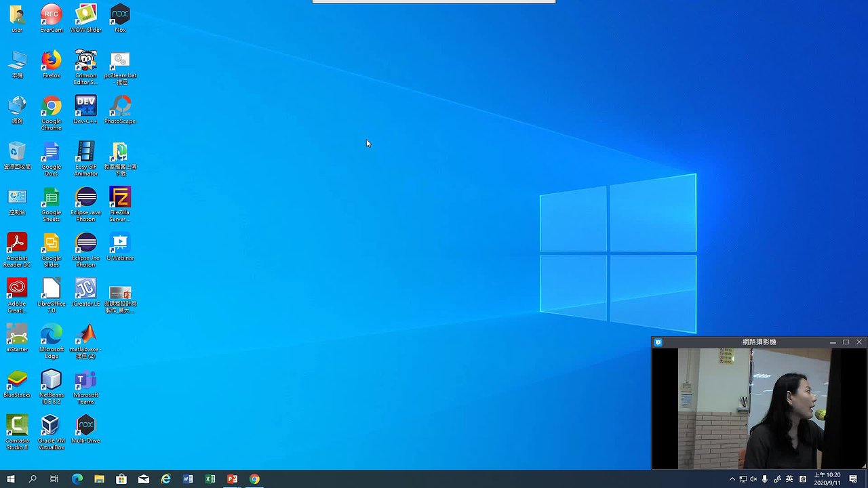Select the WOW Slider desktop icon
The width and height of the screenshot is (868, 488).
coord(85,18)
